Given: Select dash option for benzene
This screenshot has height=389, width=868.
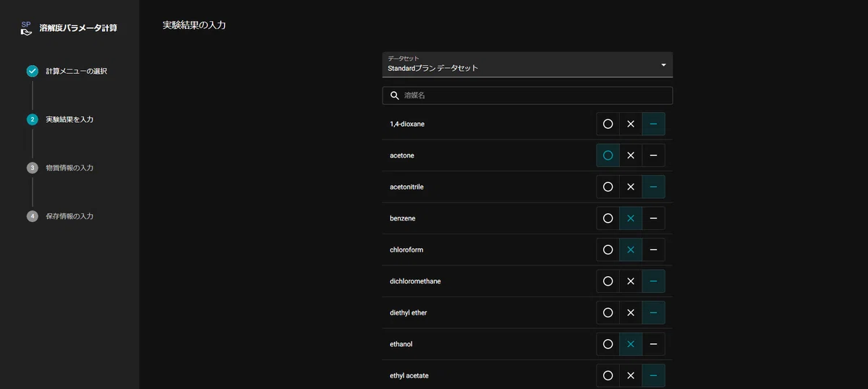Looking at the screenshot, I should click(653, 218).
